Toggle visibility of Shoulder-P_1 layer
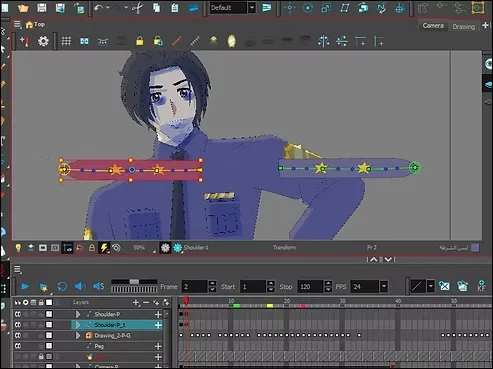The height and width of the screenshot is (369, 493). tap(18, 325)
